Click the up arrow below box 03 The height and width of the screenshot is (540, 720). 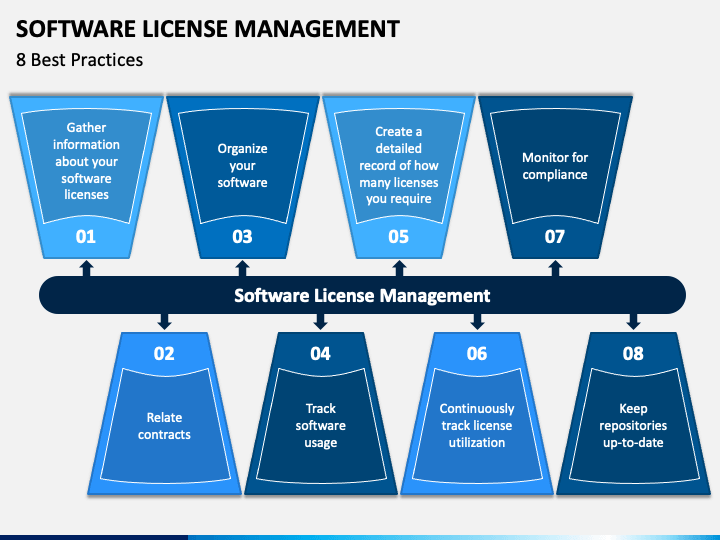coord(242,268)
